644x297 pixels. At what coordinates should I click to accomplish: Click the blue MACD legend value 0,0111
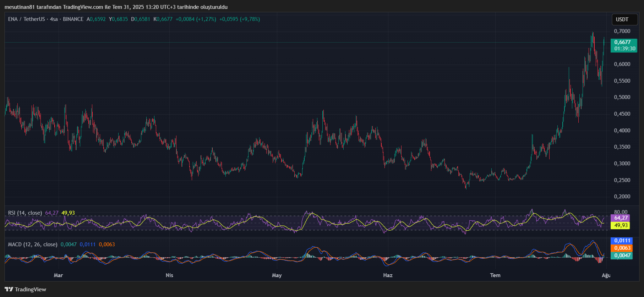(x=88, y=244)
